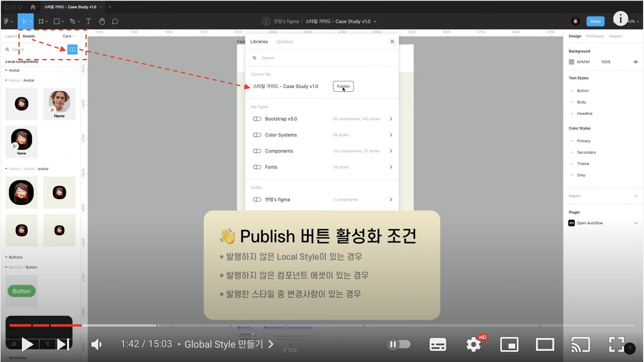Image resolution: width=644 pixels, height=362 pixels.
Task: Click the blue Share button
Action: pos(595,21)
